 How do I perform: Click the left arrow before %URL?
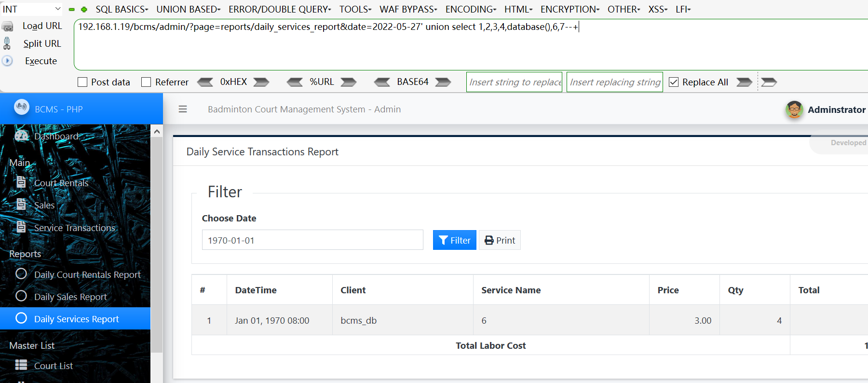(x=295, y=82)
